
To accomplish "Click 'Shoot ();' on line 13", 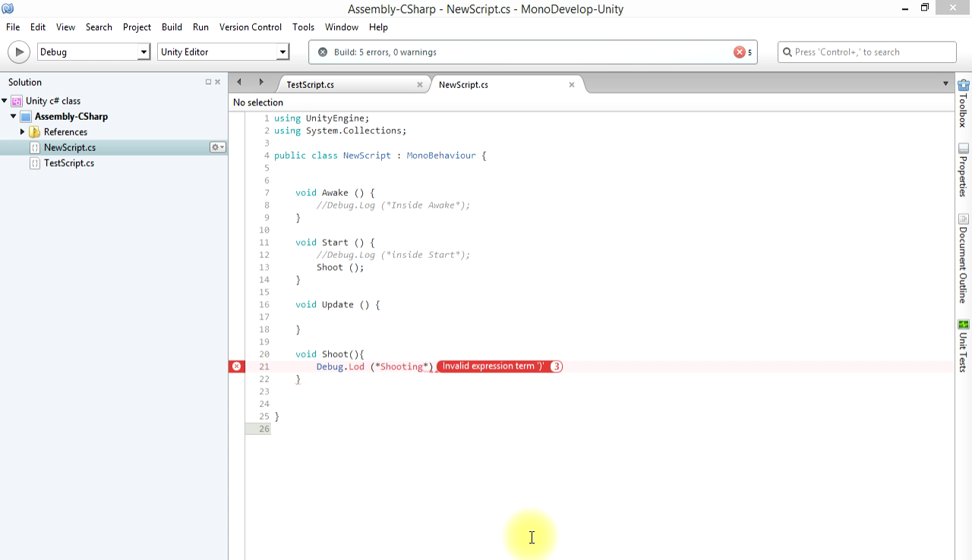I will coord(340,267).
